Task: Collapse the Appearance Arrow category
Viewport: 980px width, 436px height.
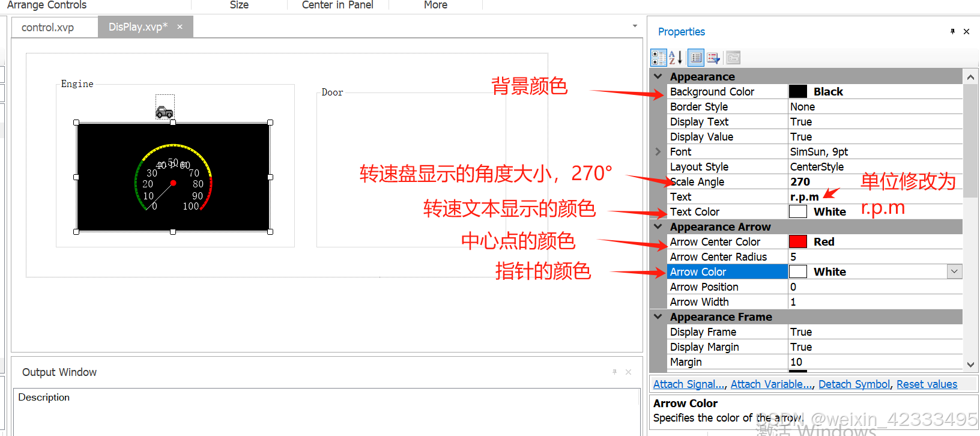Action: (658, 226)
